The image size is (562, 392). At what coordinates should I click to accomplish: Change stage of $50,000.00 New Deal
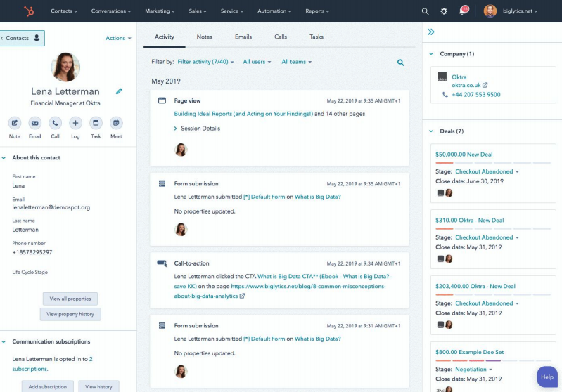(x=487, y=171)
